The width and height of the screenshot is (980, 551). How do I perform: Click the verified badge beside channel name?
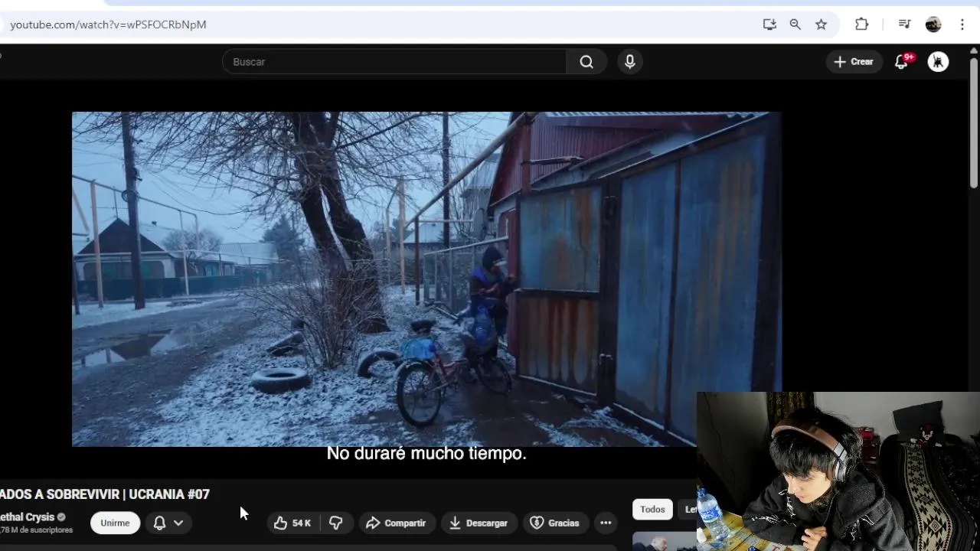[61, 517]
